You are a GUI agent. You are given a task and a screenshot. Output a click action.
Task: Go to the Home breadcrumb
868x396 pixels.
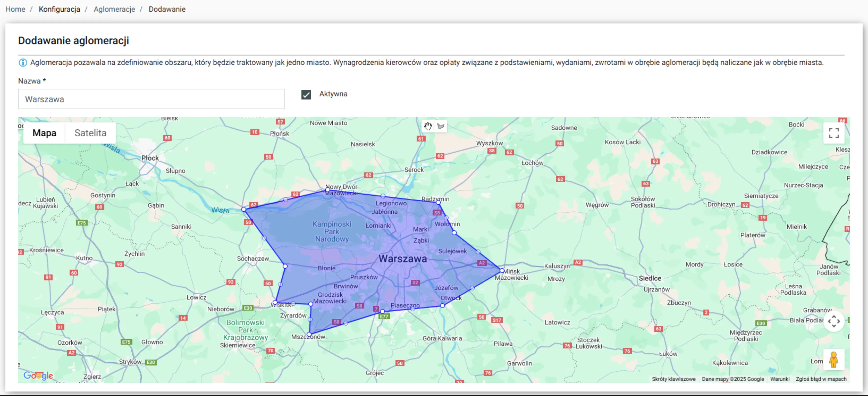(x=15, y=9)
